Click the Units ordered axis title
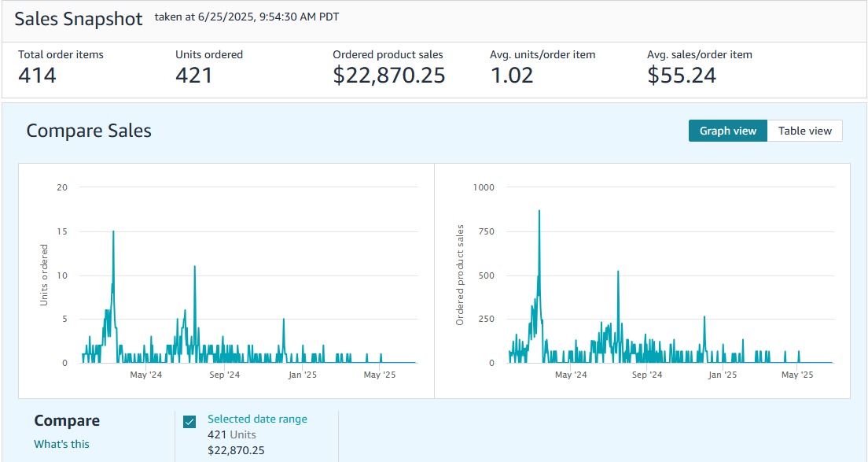Screen dimensions: 868x462 coord(44,275)
